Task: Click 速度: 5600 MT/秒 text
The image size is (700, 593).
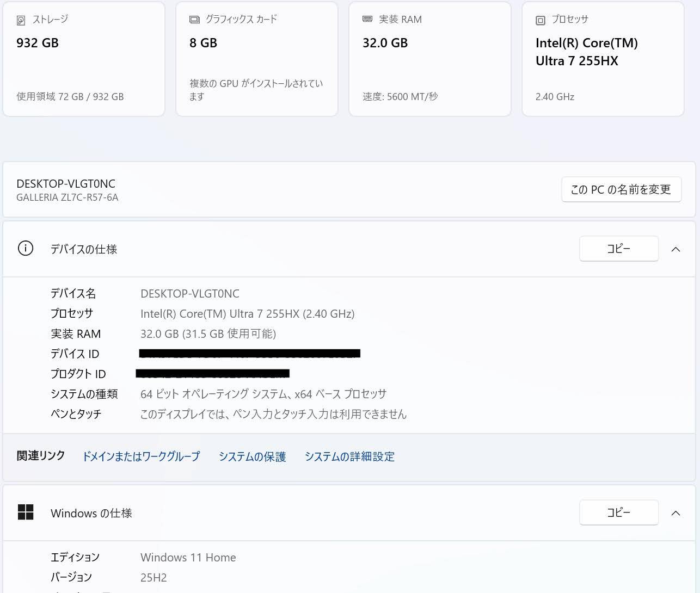Action: point(400,96)
